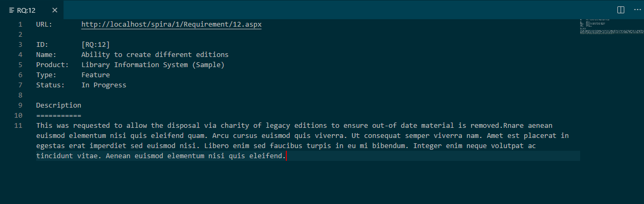644x204 pixels.
Task: Open the localhost Requirement/12.aspx URL link
Action: coord(171,25)
